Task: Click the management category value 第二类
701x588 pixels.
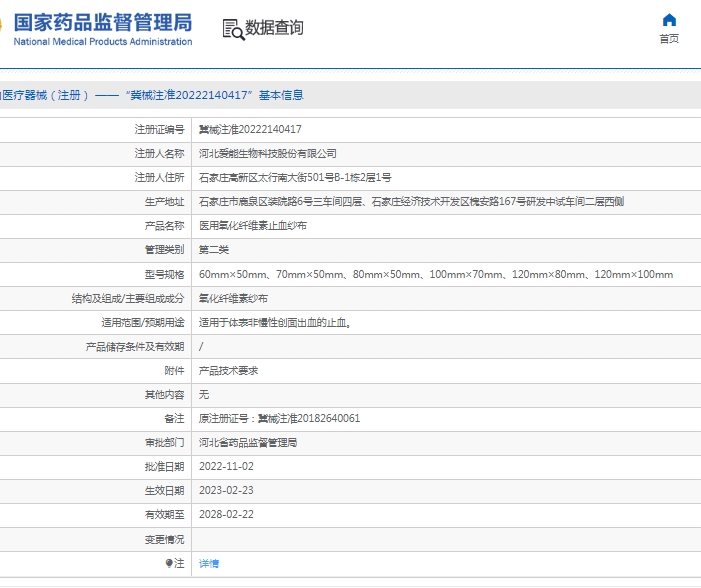Action: click(x=214, y=250)
